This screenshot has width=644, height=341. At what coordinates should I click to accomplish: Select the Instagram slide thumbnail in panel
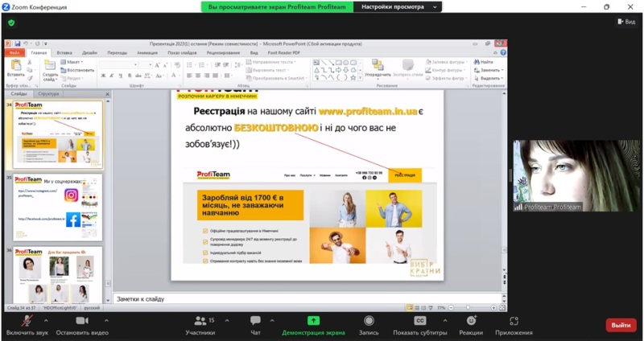[x=57, y=207]
